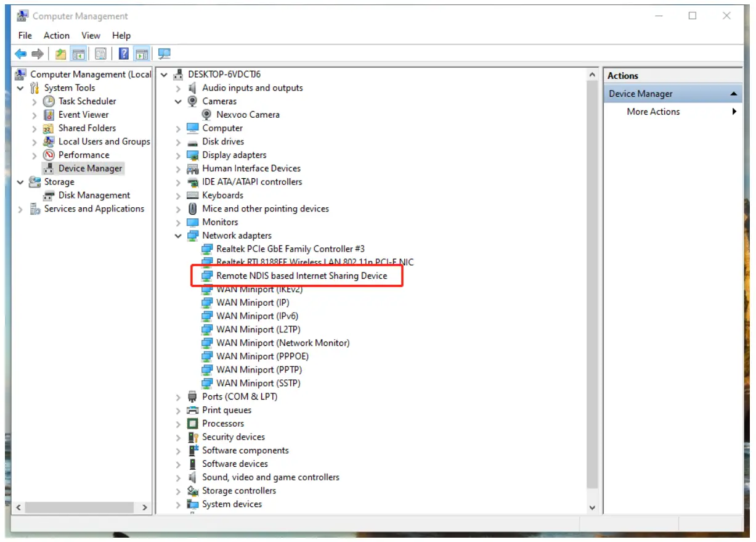This screenshot has height=542, width=756.
Task: Select WAN Miniport (IP) adapter
Action: 253,303
